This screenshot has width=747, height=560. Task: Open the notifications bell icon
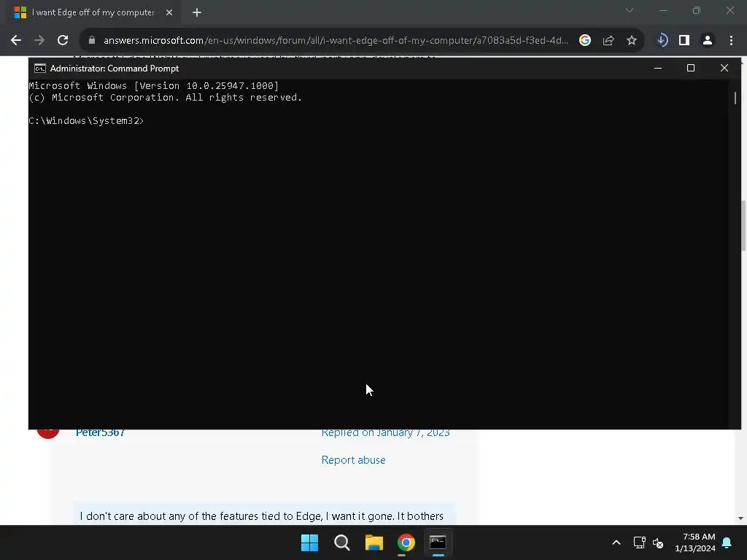[x=727, y=542]
